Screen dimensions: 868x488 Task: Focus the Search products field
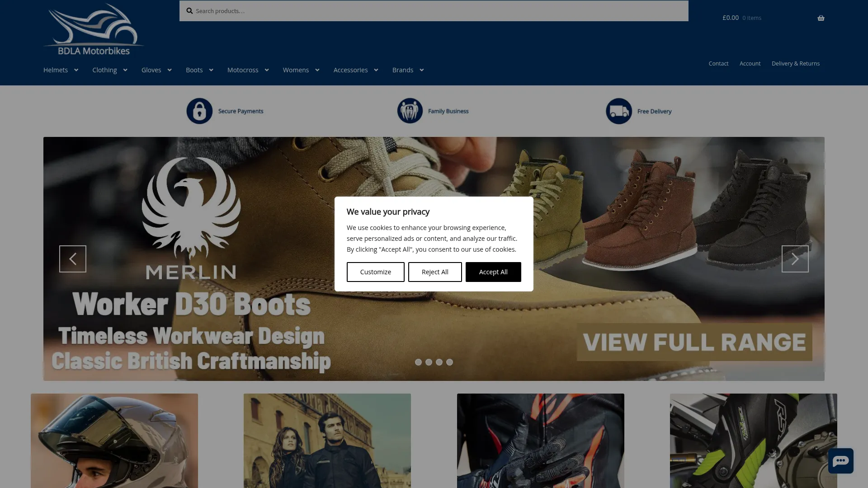pyautogui.click(x=434, y=11)
